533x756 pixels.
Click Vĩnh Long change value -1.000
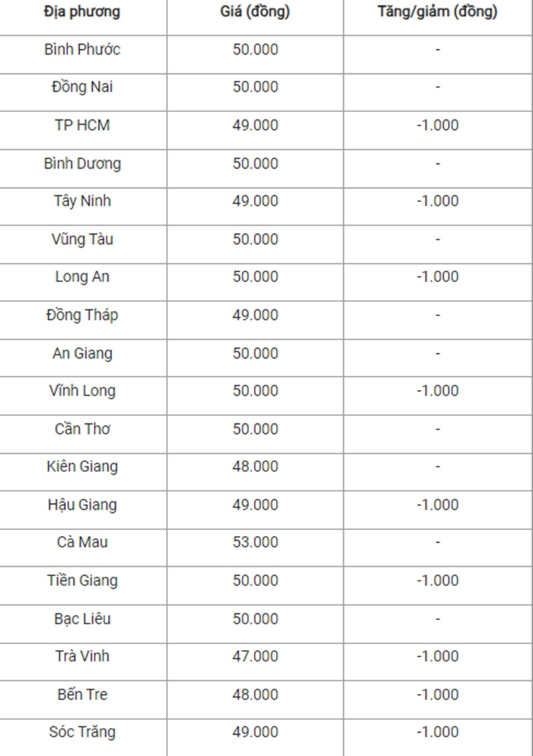438,390
